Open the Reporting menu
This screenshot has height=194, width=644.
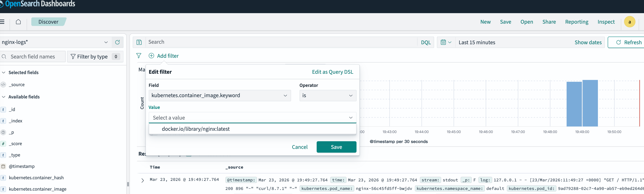click(577, 22)
